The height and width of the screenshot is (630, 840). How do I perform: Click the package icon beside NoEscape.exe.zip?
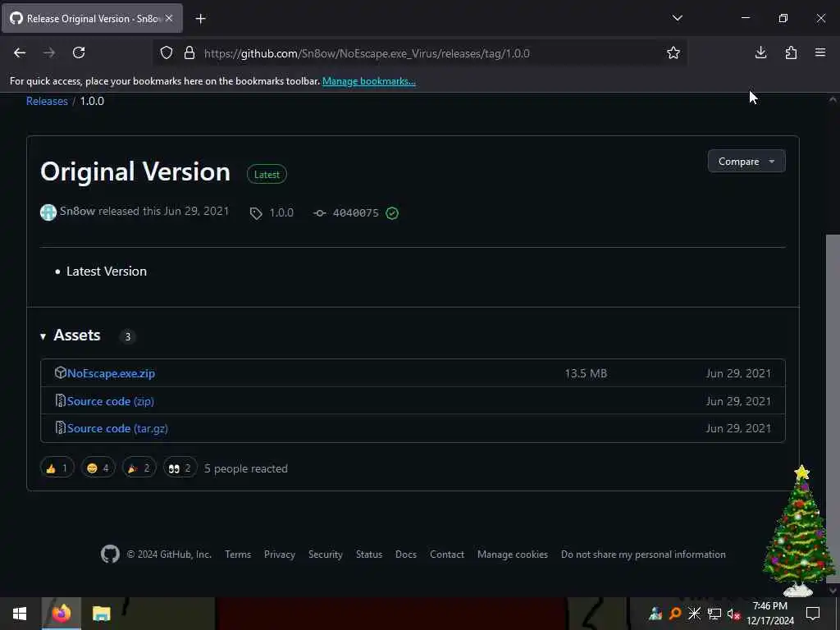(61, 372)
